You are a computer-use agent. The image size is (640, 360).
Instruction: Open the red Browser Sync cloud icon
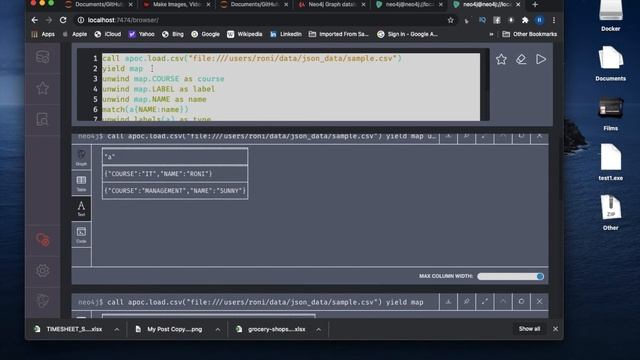coord(42,239)
